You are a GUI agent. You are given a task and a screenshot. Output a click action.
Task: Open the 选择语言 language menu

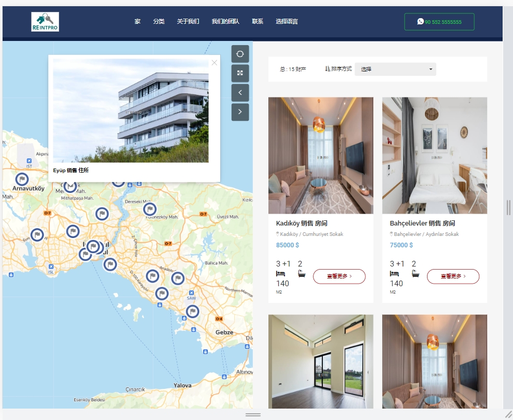point(287,22)
